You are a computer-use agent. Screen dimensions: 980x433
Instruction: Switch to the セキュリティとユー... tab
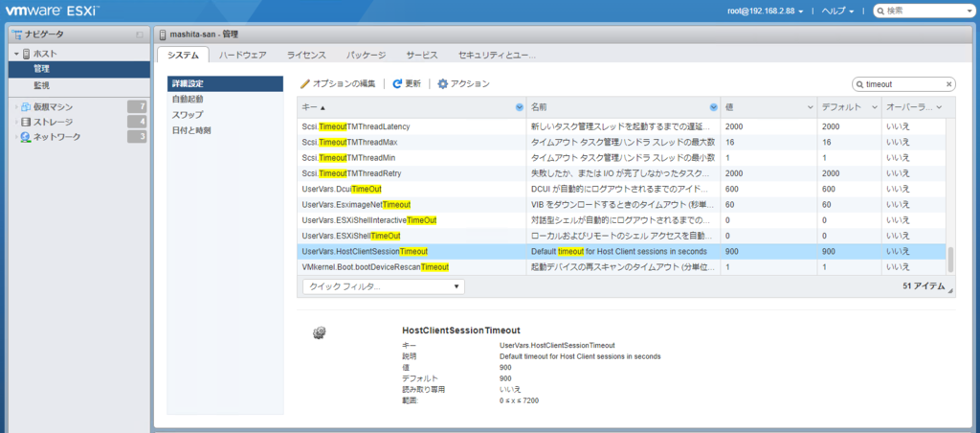click(x=497, y=55)
